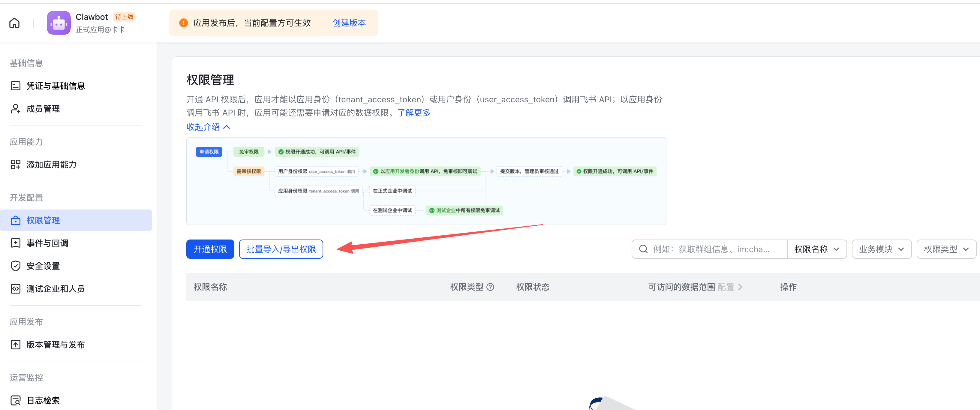Viewport: 980px width, 410px height.
Task: Click the home icon in header
Action: point(14,23)
